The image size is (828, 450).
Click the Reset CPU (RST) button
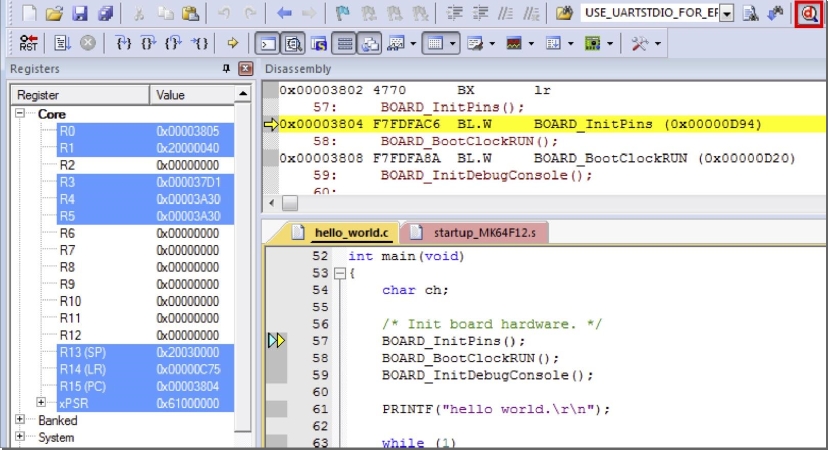point(28,44)
